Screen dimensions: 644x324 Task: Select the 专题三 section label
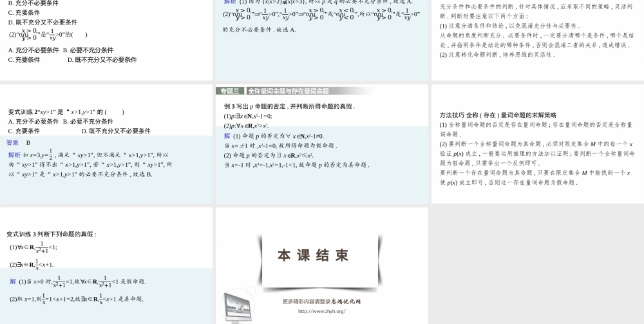(230, 91)
